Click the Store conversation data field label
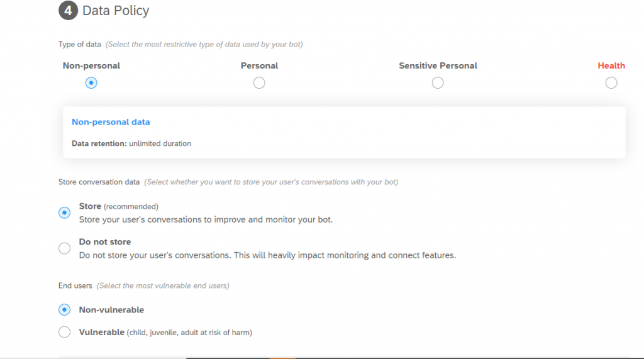This screenshot has height=359, width=644. click(99, 182)
